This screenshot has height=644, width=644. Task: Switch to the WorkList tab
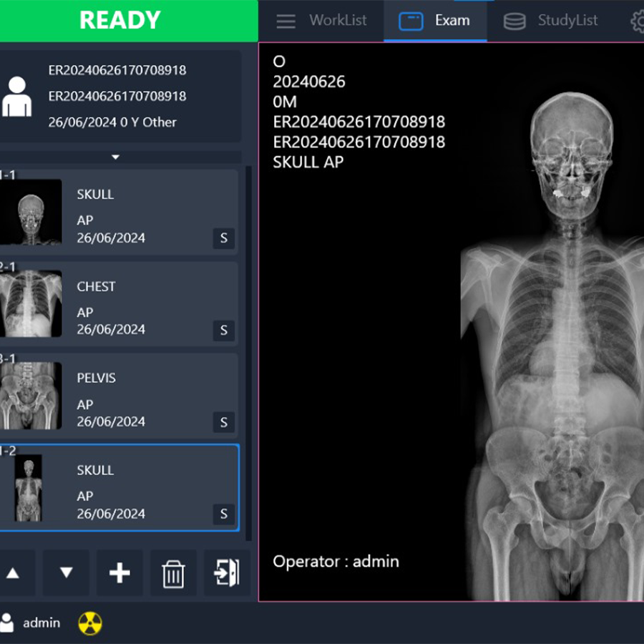[x=321, y=21]
